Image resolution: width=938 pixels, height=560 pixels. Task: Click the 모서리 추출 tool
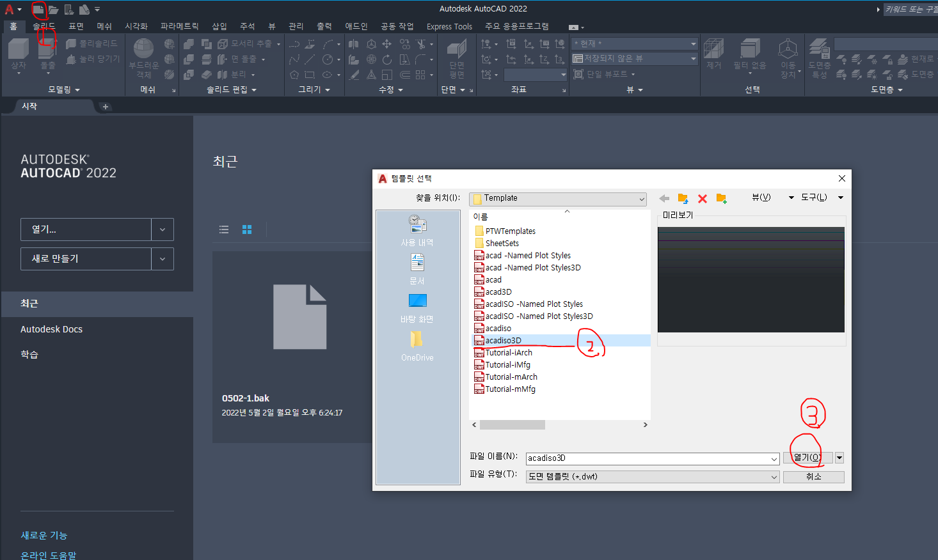[245, 43]
